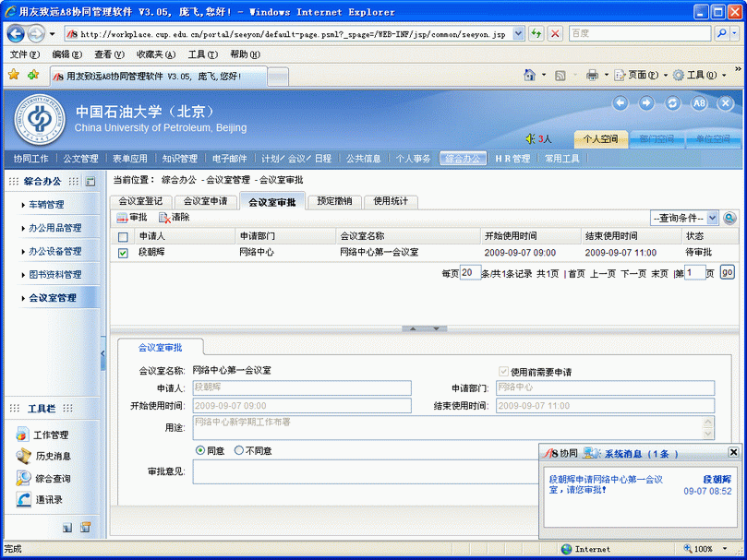Click the 审批 (approve) toolbar icon
This screenshot has height=560, width=747.
tap(122, 218)
